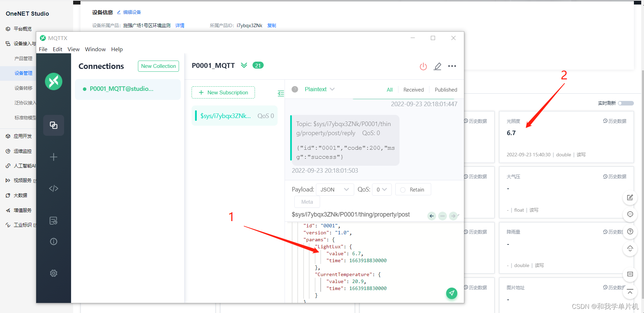The width and height of the screenshot is (644, 313).
Task: Open the Connections page icon in MQTTX sidebar
Action: tap(54, 125)
